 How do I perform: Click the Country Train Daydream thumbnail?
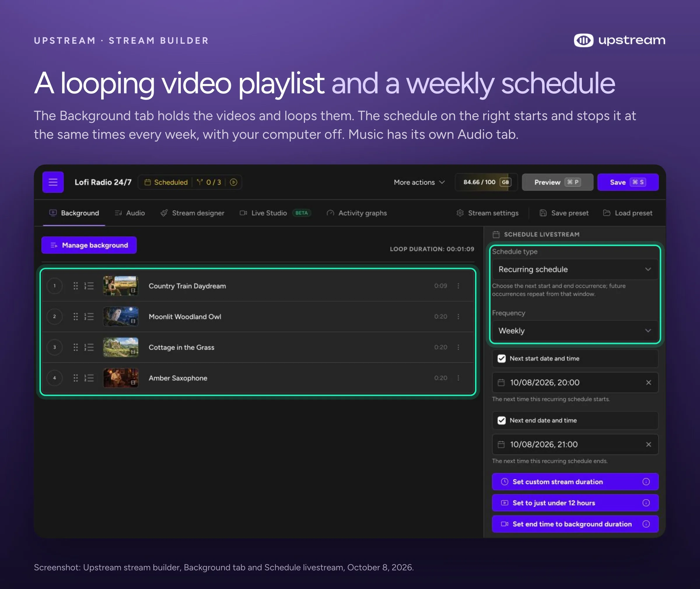tap(120, 286)
